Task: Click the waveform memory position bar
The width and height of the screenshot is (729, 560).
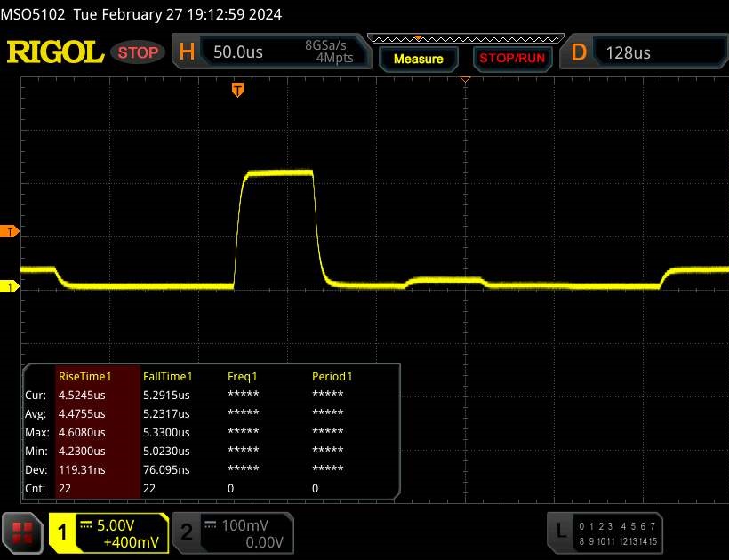Action: coord(465,38)
